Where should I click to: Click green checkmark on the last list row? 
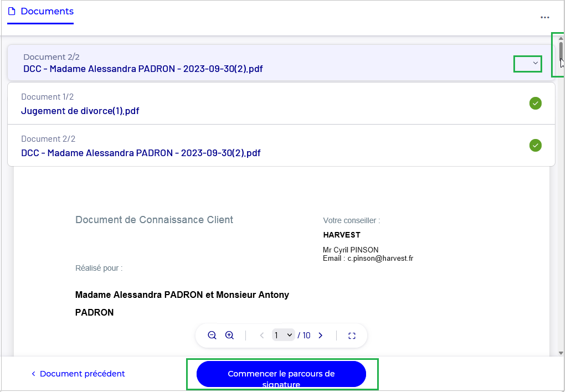(535, 146)
